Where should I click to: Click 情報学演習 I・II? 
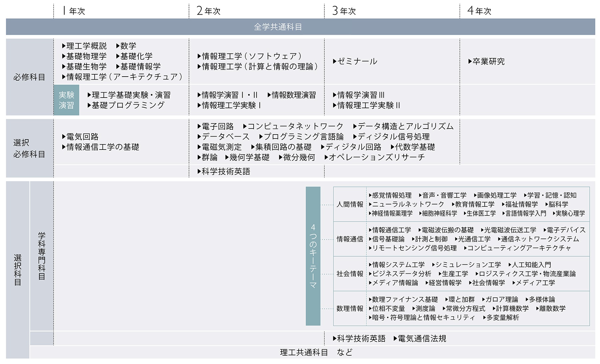coord(228,95)
